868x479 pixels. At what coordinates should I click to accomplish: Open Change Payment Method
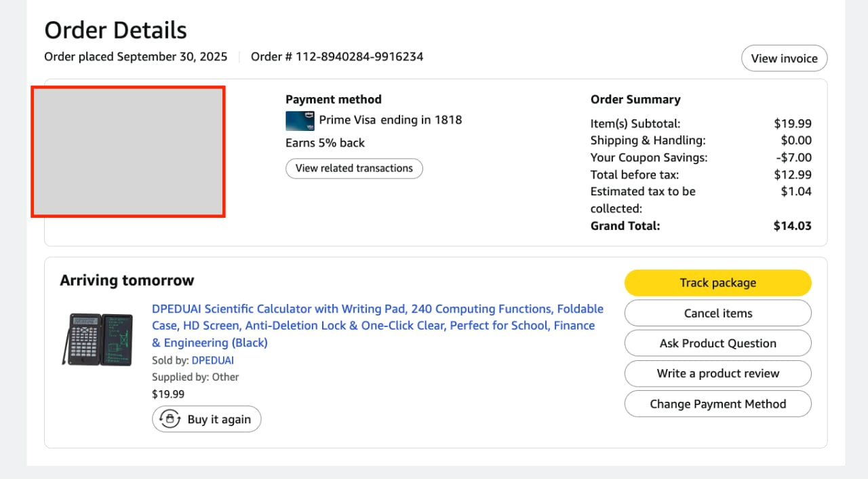pos(717,404)
